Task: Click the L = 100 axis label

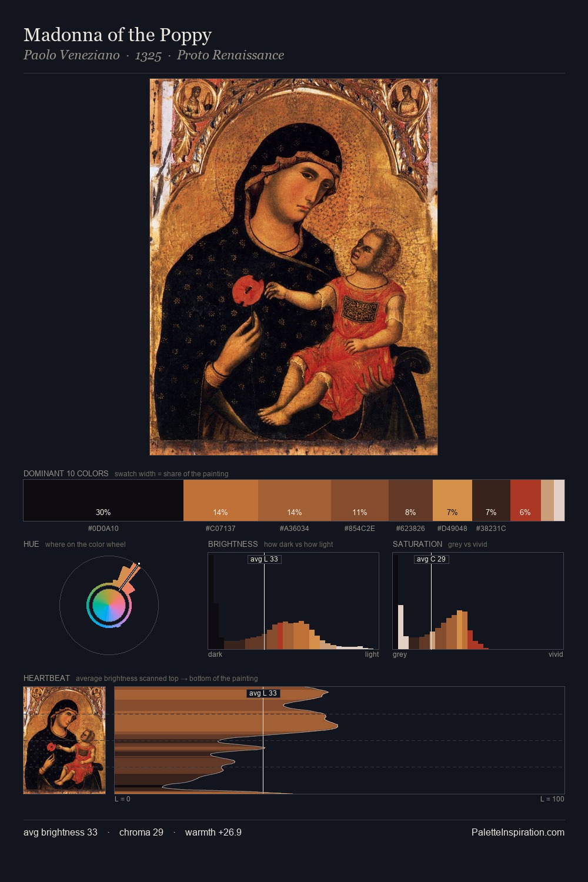Action: (552, 799)
